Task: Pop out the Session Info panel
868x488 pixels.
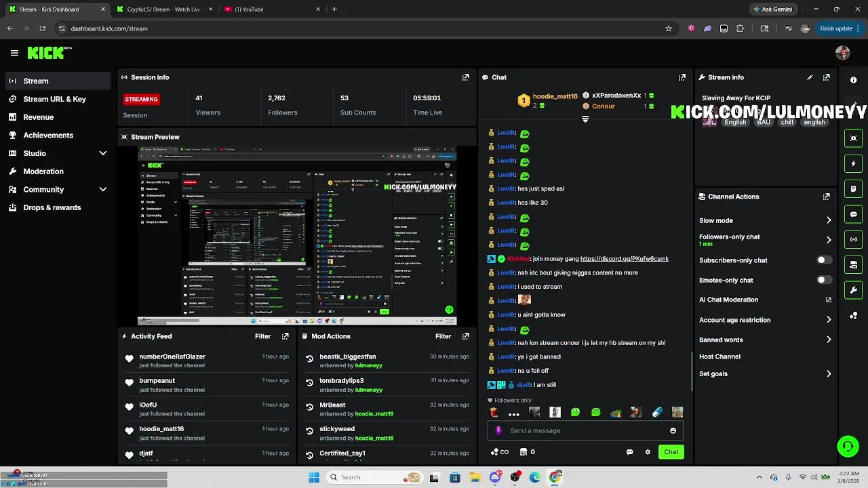Action: pyautogui.click(x=465, y=77)
